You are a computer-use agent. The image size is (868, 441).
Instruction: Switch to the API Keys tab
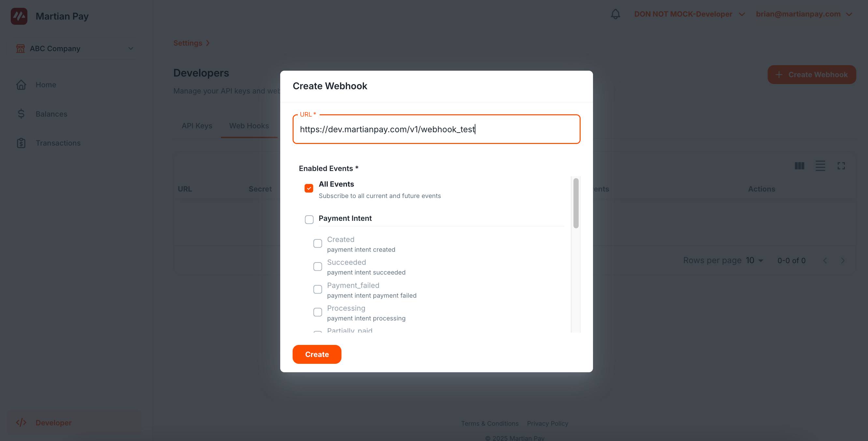197,126
